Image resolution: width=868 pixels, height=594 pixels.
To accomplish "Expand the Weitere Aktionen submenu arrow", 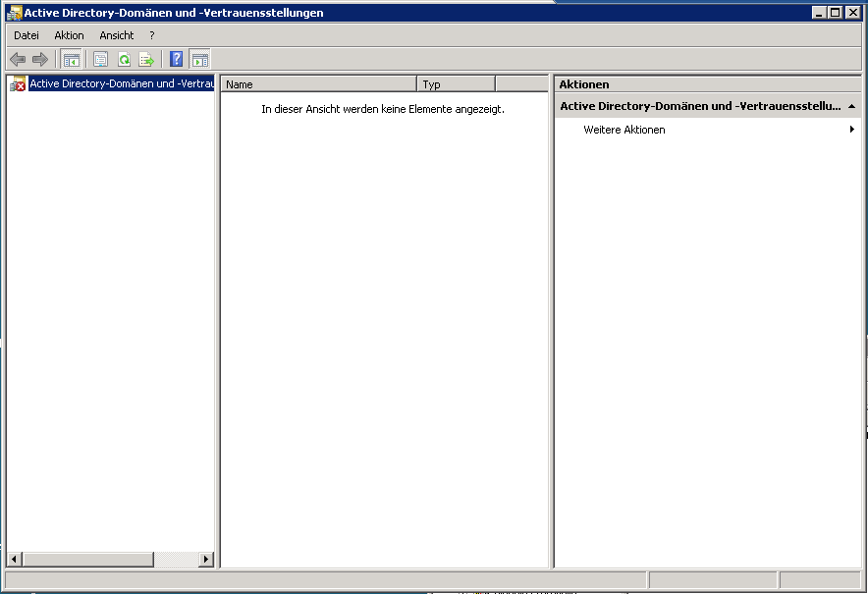I will pyautogui.click(x=852, y=130).
